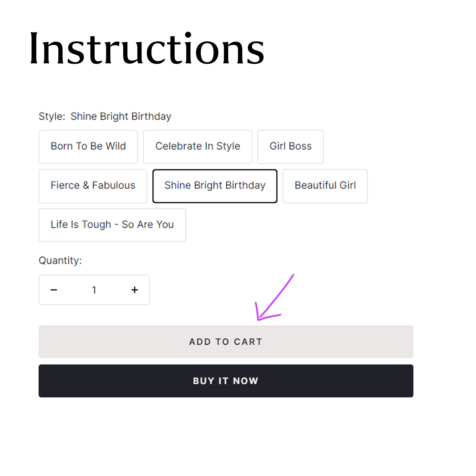Click the plus quantity increase icon
This screenshot has width=476, height=476.
[x=134, y=290]
